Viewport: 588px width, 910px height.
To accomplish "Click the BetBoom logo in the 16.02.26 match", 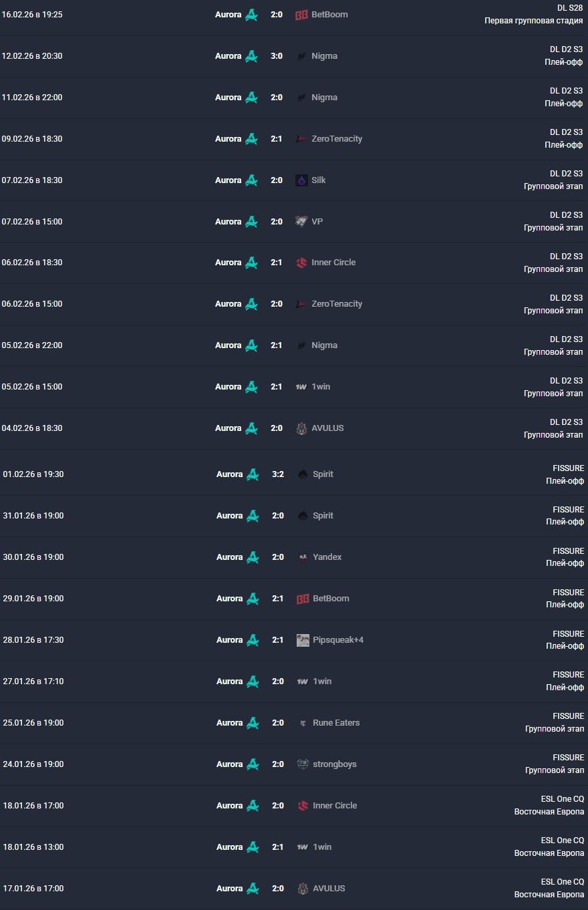I will 301,15.
